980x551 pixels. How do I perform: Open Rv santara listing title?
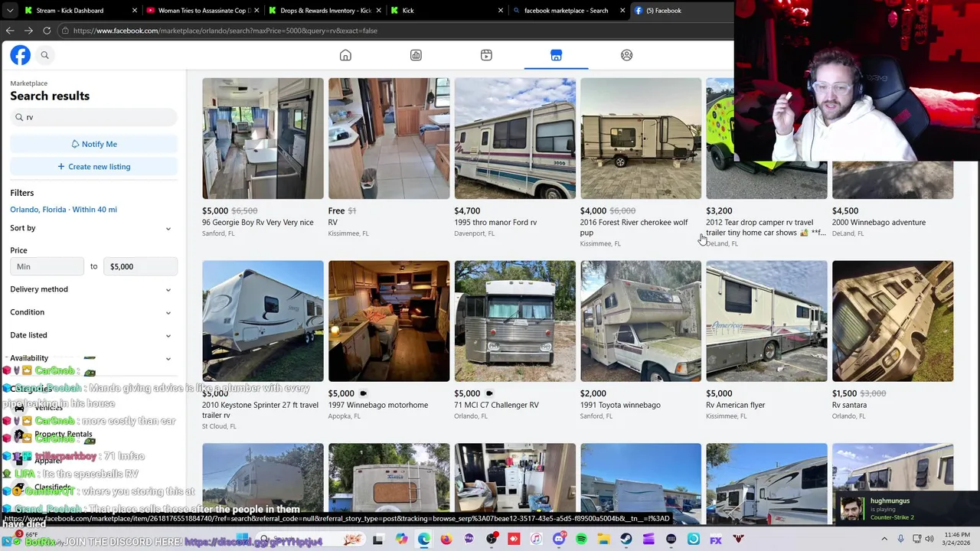pos(849,406)
